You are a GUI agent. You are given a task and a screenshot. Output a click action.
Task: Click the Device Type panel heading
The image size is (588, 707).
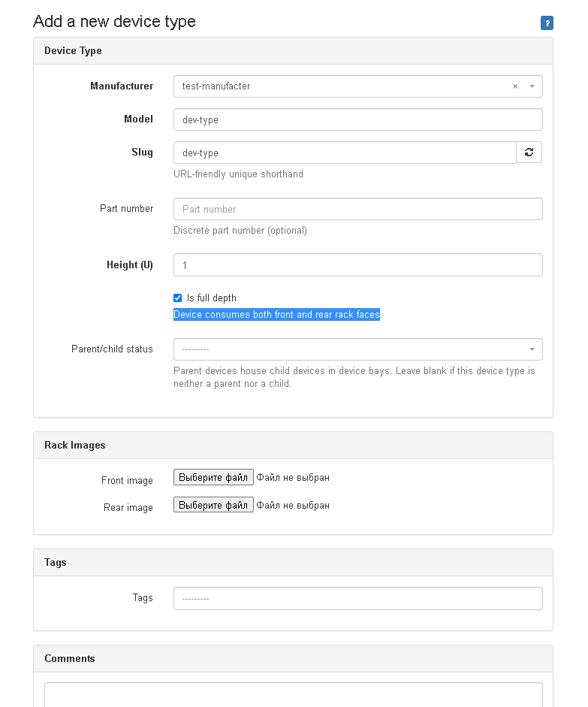[x=73, y=51]
